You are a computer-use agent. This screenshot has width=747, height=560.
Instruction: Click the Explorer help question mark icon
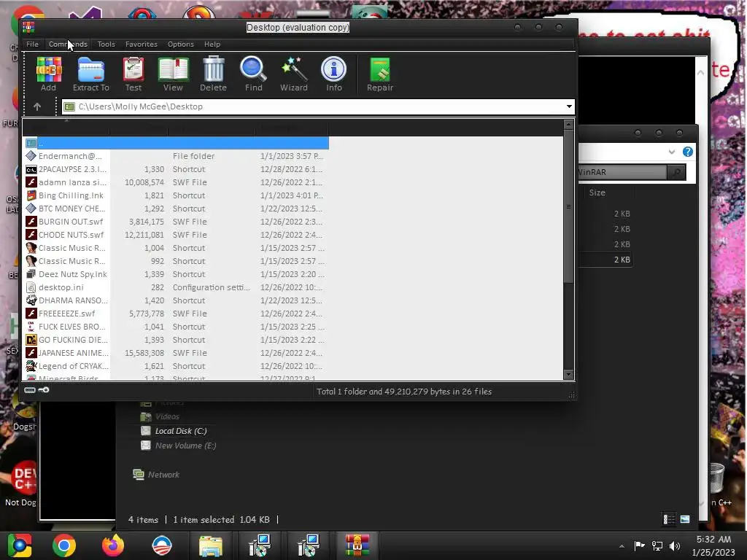click(x=687, y=152)
